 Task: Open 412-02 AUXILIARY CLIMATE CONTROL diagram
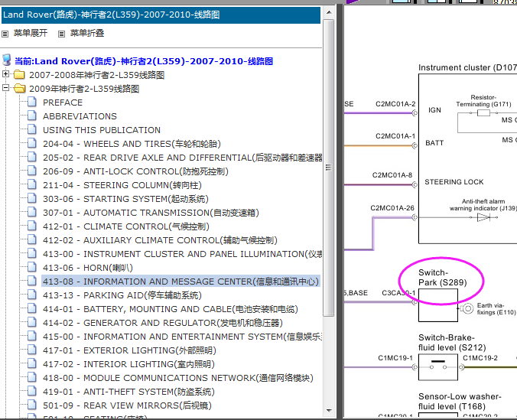[x=160, y=240]
